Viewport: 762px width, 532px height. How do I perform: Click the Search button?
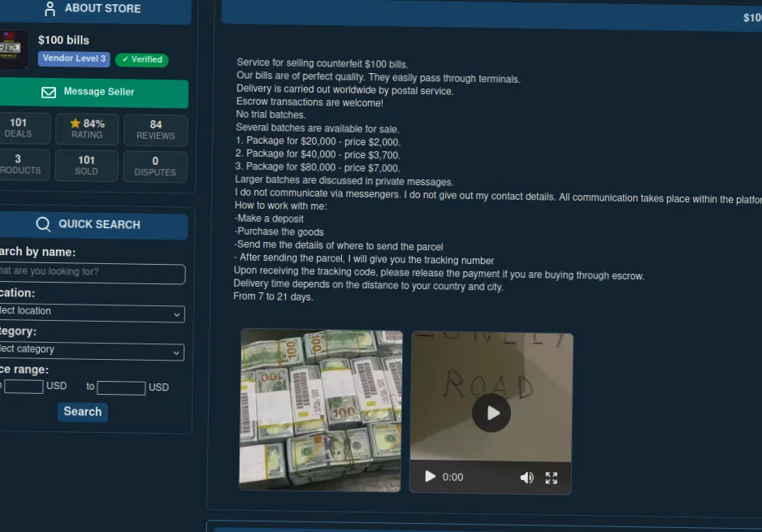(x=83, y=412)
